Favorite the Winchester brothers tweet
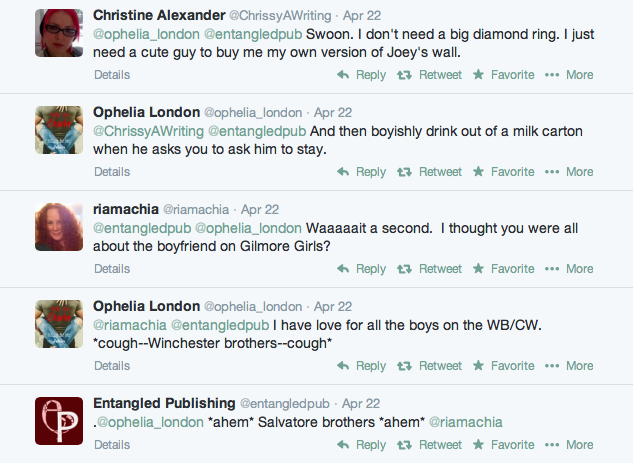The width and height of the screenshot is (633, 463). (x=503, y=366)
